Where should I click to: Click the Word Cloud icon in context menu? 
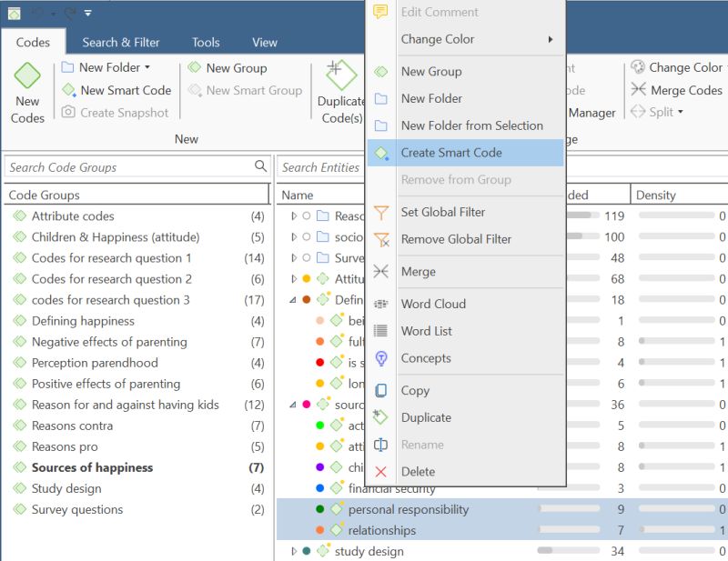pos(380,304)
